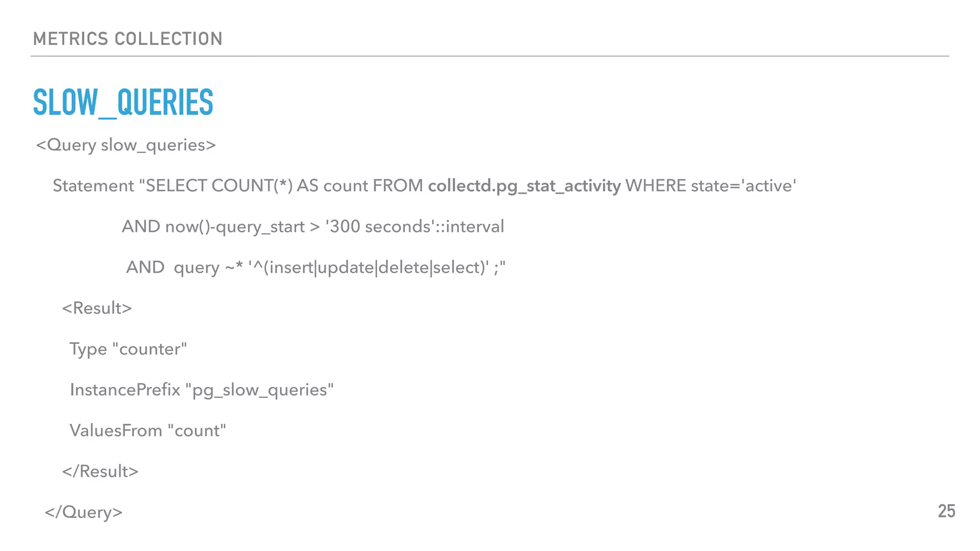Click the now()-query_start expression

click(x=234, y=226)
